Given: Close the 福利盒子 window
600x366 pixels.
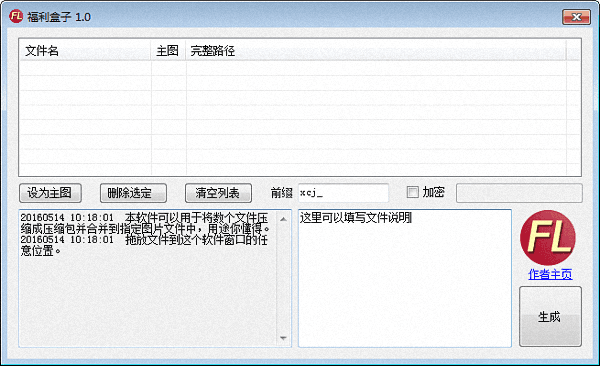Looking at the screenshot, I should (x=576, y=17).
